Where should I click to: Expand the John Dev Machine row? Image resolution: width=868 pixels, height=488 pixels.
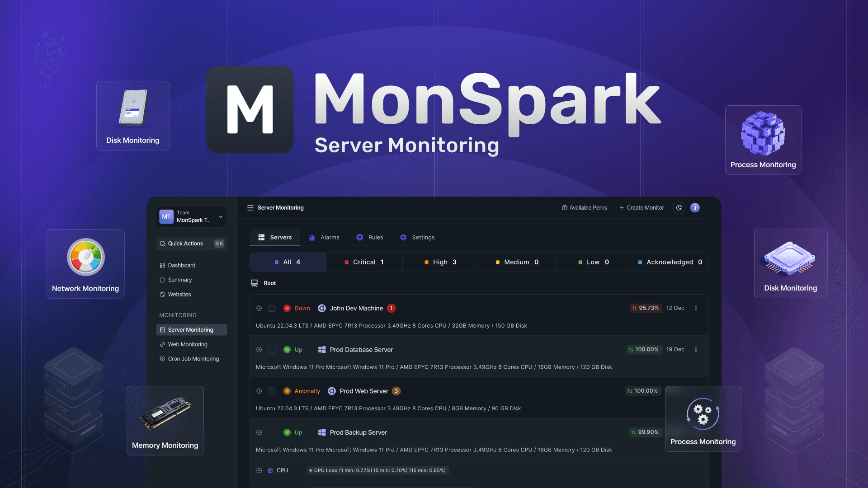click(259, 308)
